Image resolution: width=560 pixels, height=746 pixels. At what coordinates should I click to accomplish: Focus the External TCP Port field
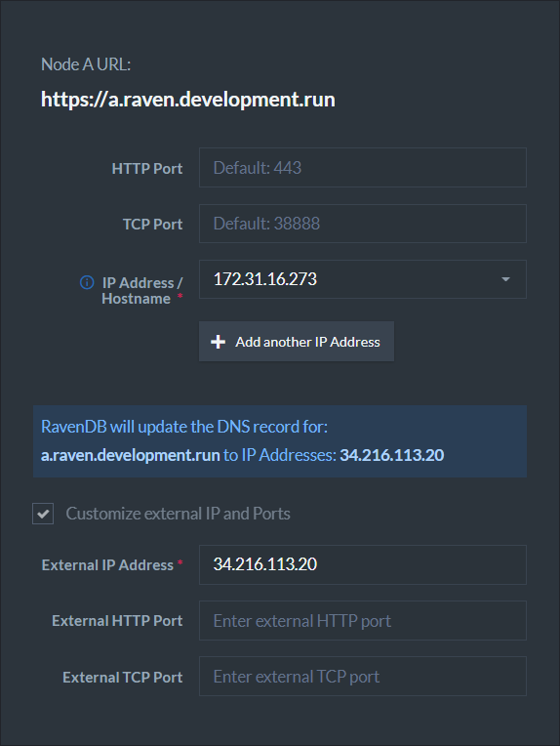click(x=363, y=677)
